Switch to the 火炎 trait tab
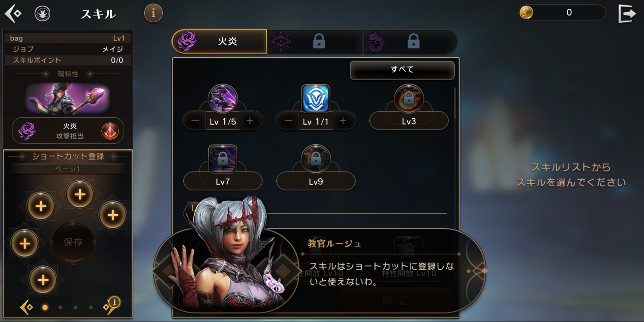 220,41
